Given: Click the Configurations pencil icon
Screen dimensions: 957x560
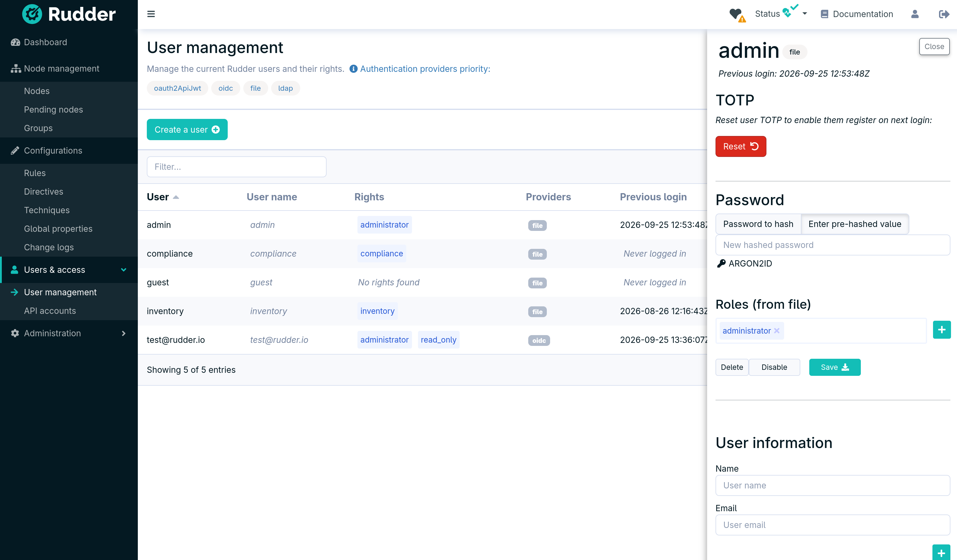Looking at the screenshot, I should pos(15,151).
